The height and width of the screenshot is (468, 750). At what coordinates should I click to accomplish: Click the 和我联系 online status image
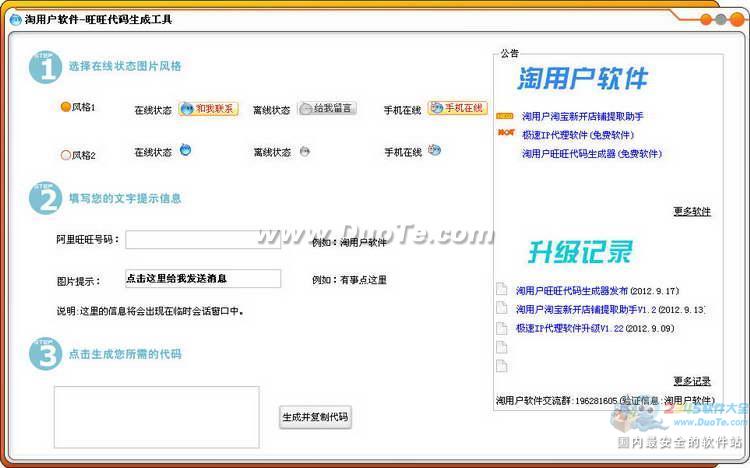pos(209,109)
